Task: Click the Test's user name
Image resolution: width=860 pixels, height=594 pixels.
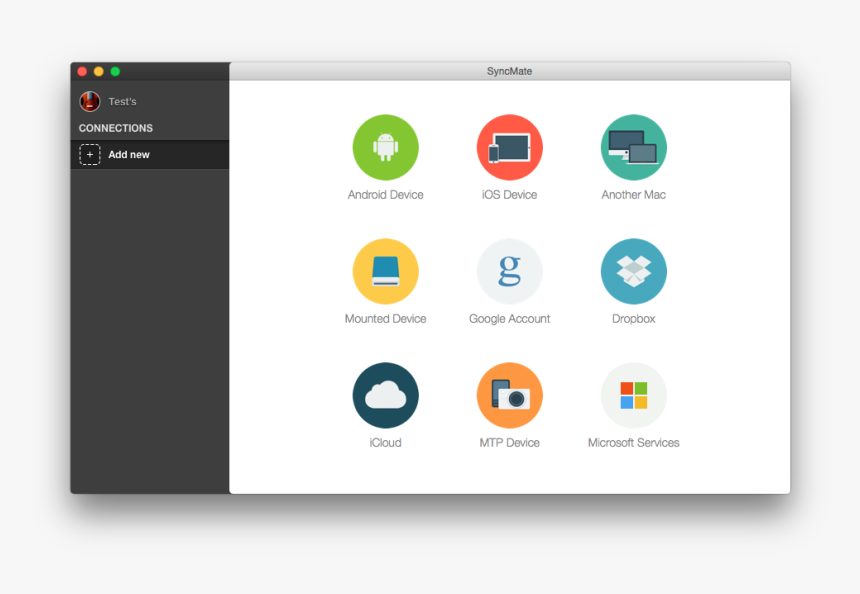Action: click(x=122, y=101)
